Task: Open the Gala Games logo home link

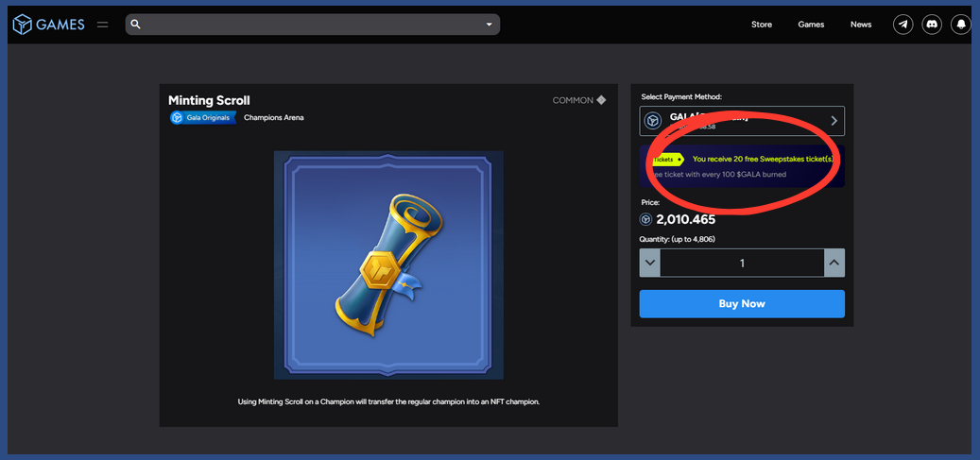Action: (49, 25)
